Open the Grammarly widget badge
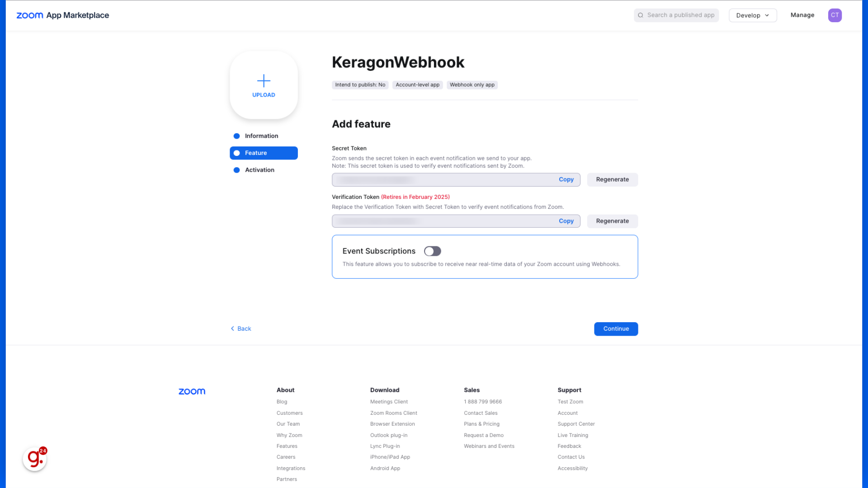868x488 pixels. (x=35, y=459)
